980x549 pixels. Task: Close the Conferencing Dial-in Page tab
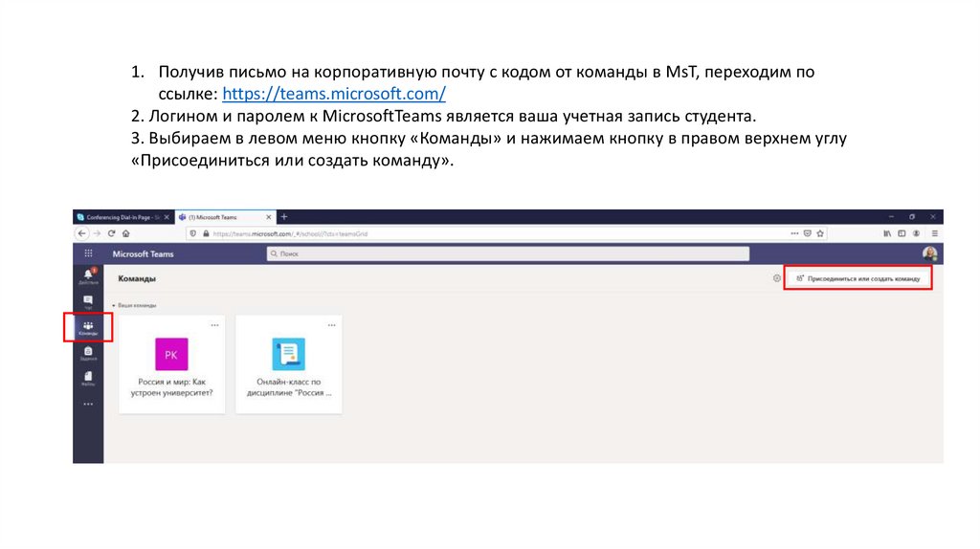(x=167, y=217)
